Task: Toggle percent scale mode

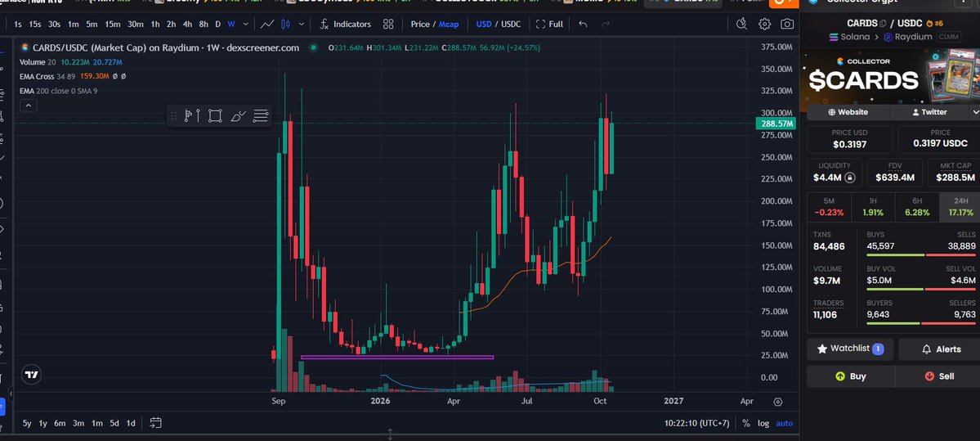Action: point(745,424)
